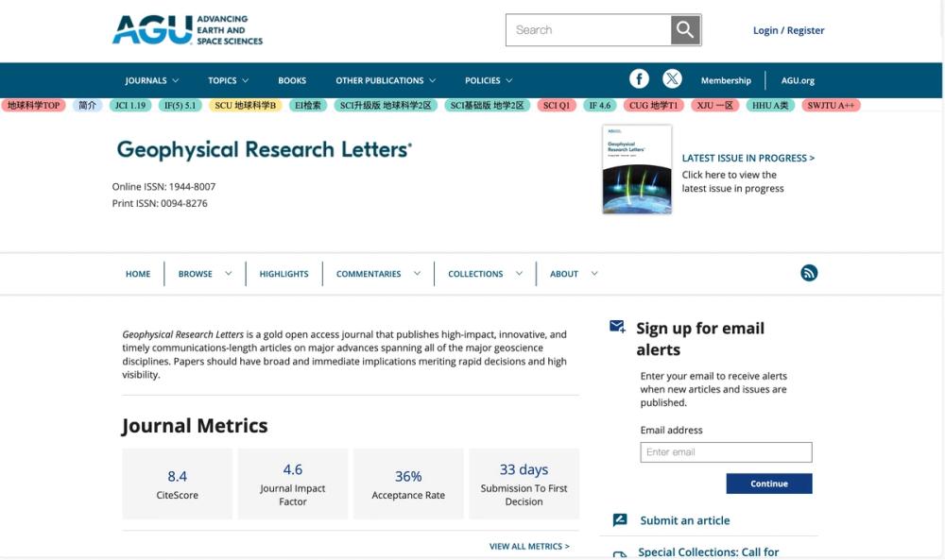Open Login / Register link
The image size is (945, 560).
(x=788, y=30)
